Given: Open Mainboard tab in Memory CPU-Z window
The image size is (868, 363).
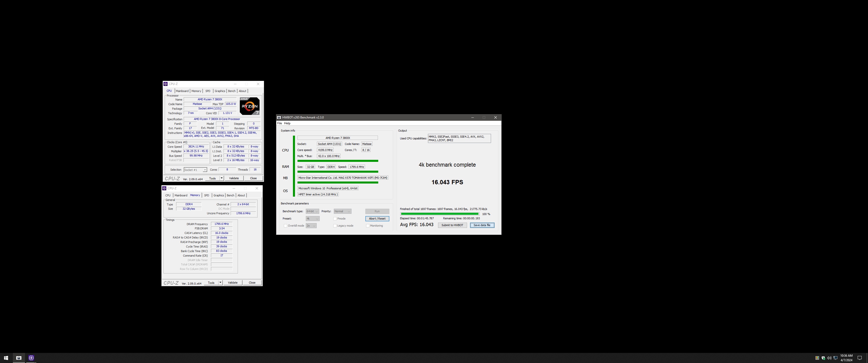Looking at the screenshot, I should click(x=181, y=195).
